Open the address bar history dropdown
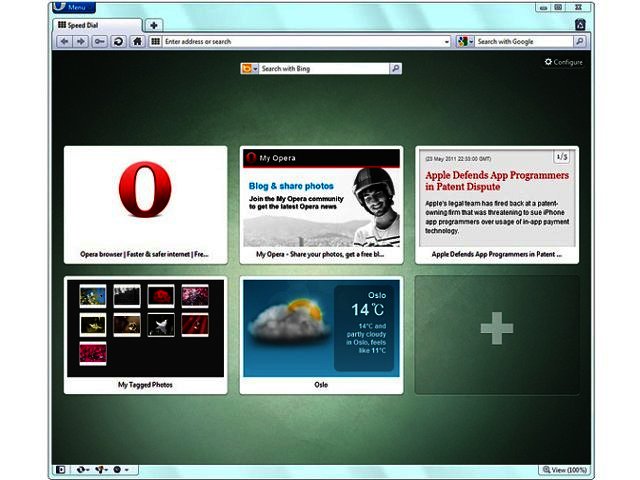 click(x=446, y=42)
